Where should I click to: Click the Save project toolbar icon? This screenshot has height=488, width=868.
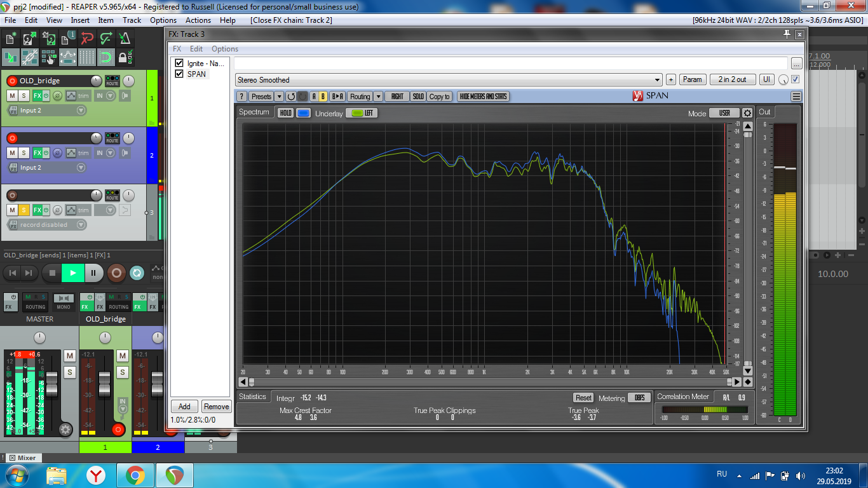click(49, 39)
